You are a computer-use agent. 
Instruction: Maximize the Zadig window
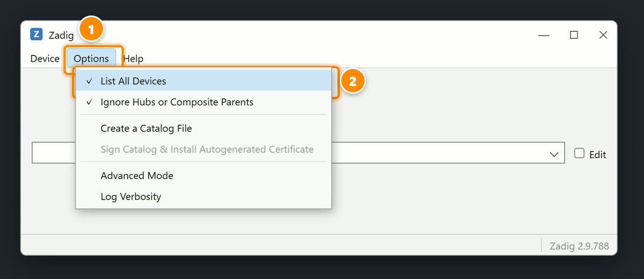pyautogui.click(x=574, y=35)
